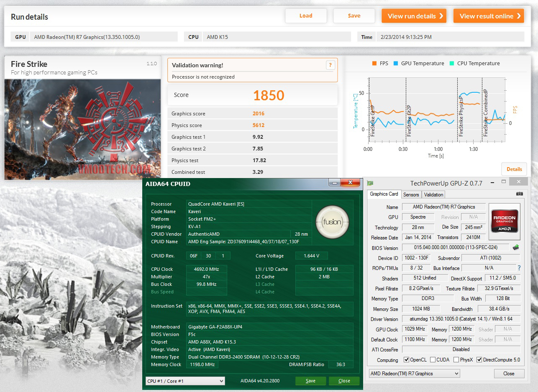The height and width of the screenshot is (392, 538).
Task: Click the Graphics test 2 value 7.85
Action: point(259,149)
